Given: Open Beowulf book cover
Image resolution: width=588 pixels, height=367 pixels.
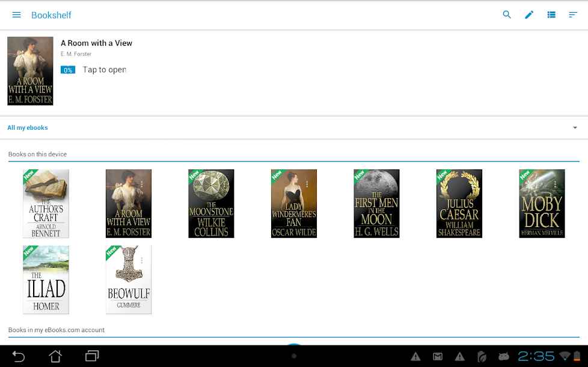Looking at the screenshot, I should tap(129, 280).
